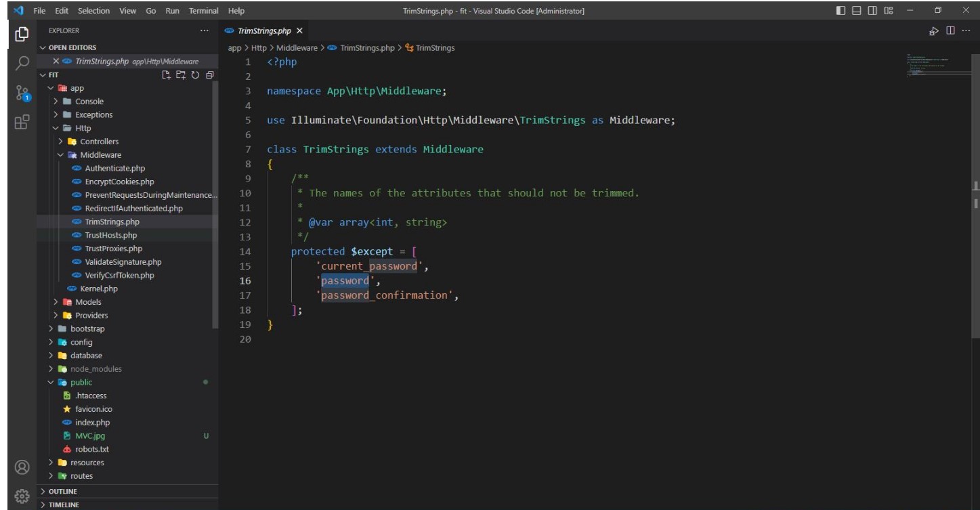Toggle the primary side bar layout button

pyautogui.click(x=840, y=11)
